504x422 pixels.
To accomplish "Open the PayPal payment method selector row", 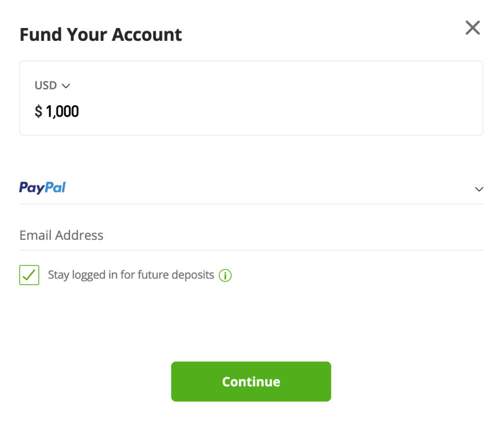I will (x=251, y=188).
